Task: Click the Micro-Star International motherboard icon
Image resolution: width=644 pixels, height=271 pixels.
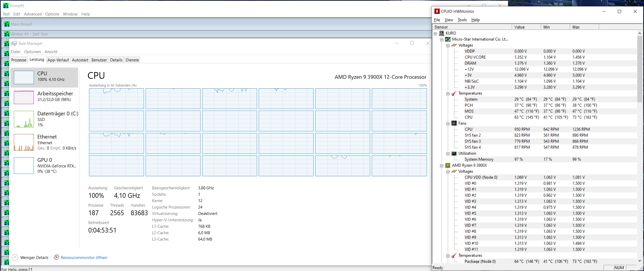Action: [448, 39]
